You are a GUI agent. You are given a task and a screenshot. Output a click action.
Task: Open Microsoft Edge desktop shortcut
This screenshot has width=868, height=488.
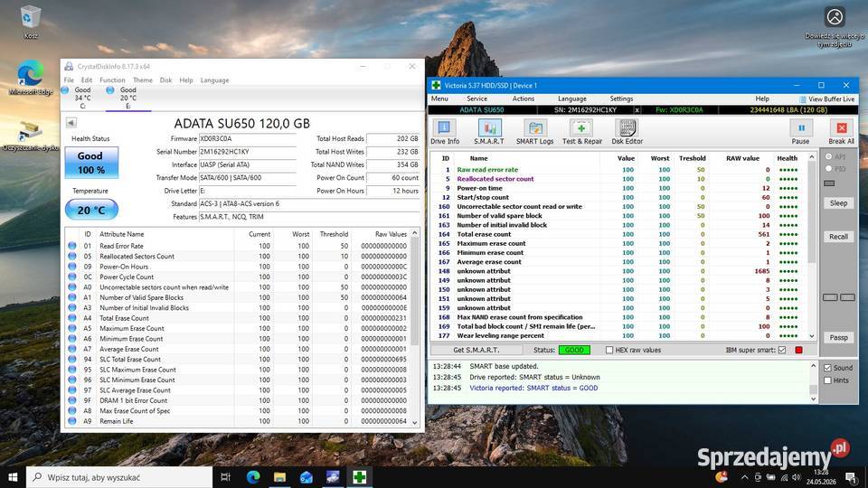(x=31, y=78)
